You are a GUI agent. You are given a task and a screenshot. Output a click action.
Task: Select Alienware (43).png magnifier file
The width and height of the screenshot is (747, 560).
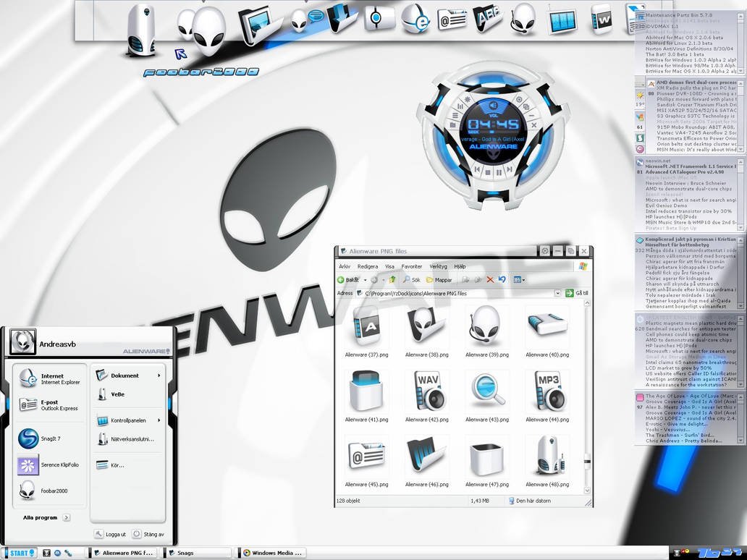click(x=487, y=396)
